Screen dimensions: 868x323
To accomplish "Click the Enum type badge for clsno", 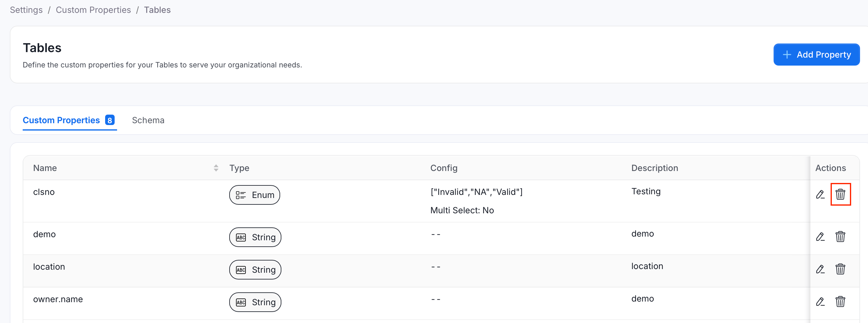I will 255,195.
